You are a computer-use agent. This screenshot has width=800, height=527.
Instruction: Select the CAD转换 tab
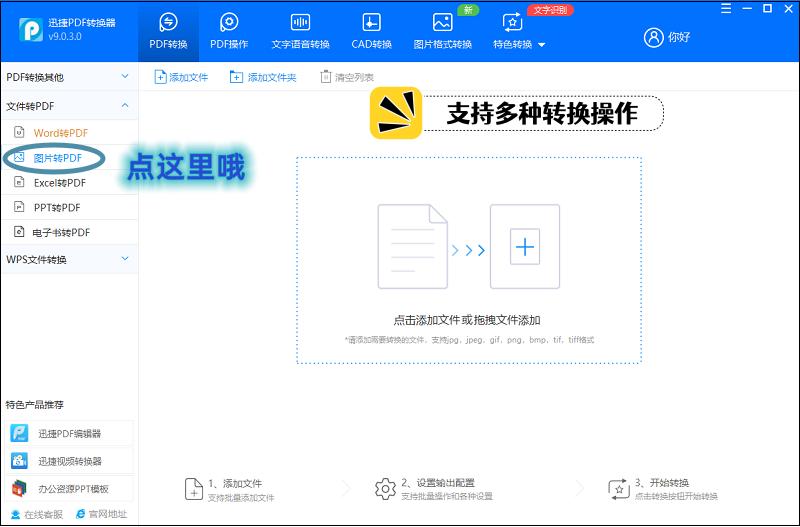[x=371, y=32]
